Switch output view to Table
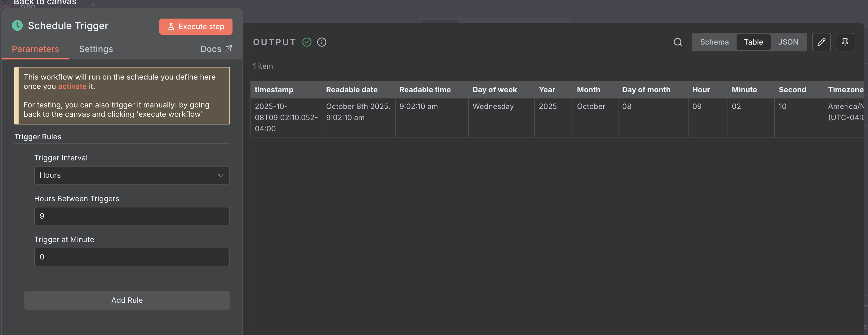Screen dimensions: 868x335 753,42
